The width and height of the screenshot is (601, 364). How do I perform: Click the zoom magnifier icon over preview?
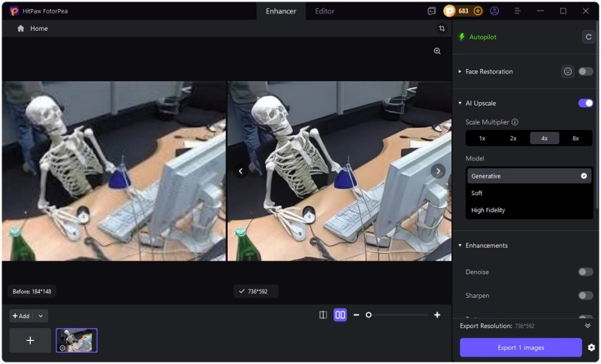437,51
